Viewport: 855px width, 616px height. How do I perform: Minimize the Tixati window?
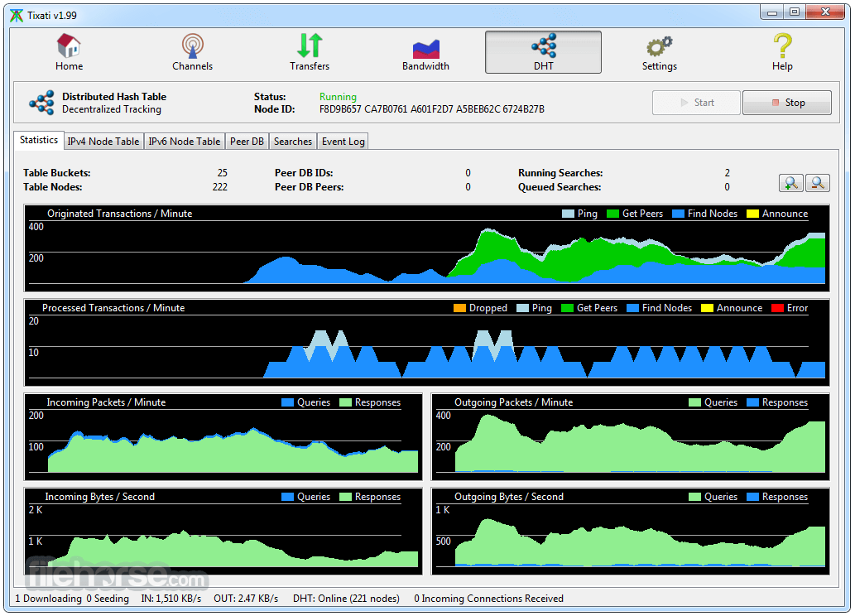point(772,12)
